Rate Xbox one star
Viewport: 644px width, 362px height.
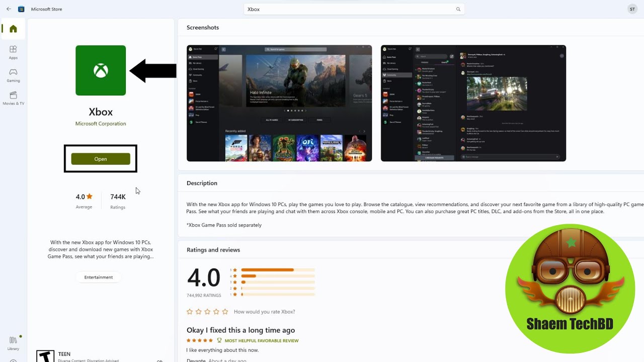[x=190, y=312]
